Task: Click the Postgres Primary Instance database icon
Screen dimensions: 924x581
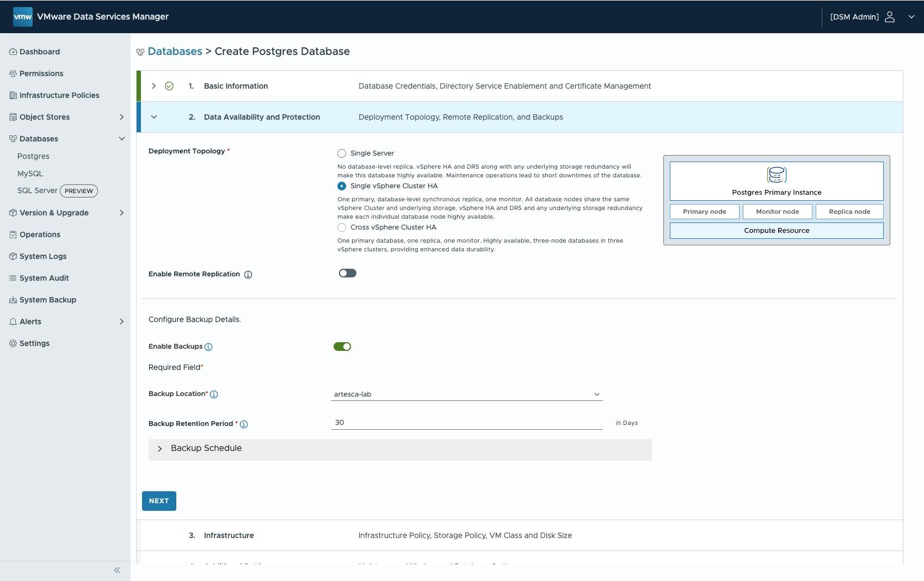Action: pyautogui.click(x=777, y=175)
